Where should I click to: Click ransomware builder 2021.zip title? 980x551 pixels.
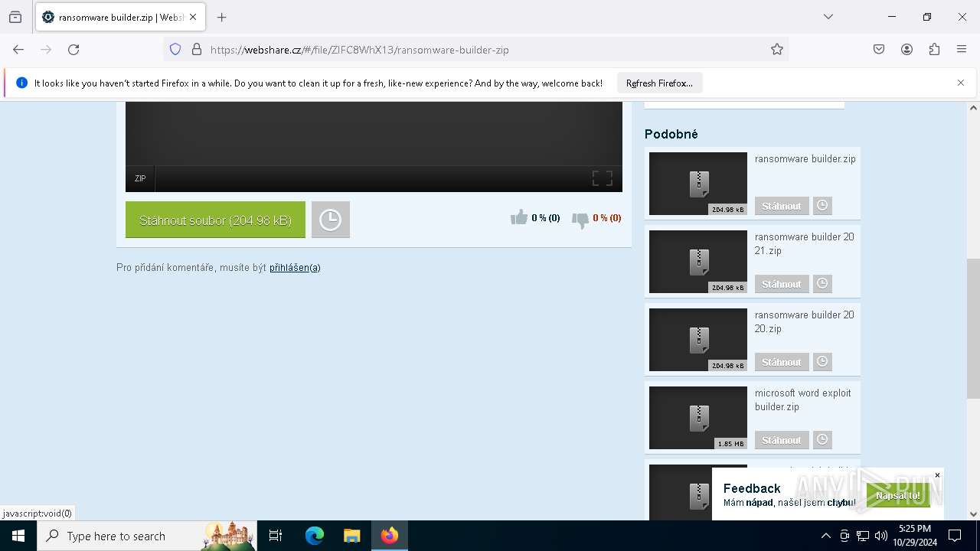(805, 244)
